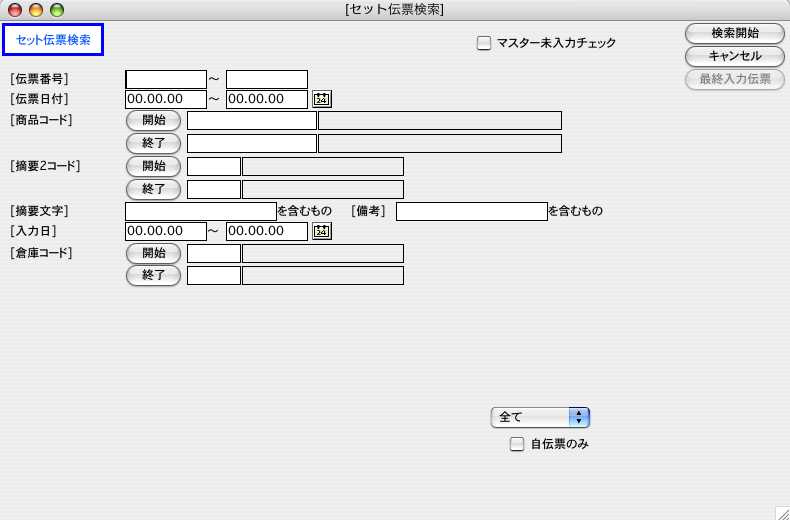The width and height of the screenshot is (790, 520).
Task: Click 開始 button for 倉庫コード
Action: [153, 253]
